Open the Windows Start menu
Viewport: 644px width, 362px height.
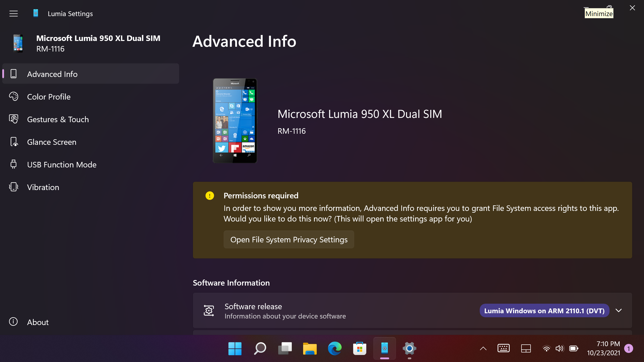235,349
